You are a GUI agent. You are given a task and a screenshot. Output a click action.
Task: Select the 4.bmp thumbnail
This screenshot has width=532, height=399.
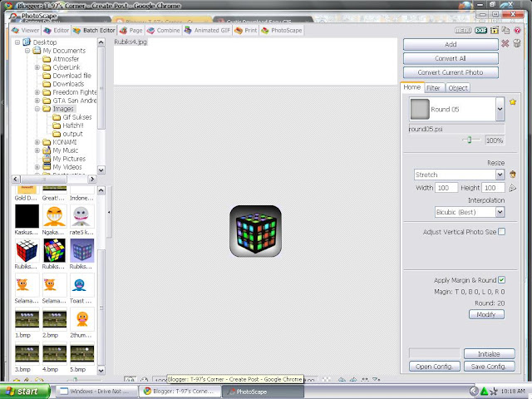tap(54, 353)
